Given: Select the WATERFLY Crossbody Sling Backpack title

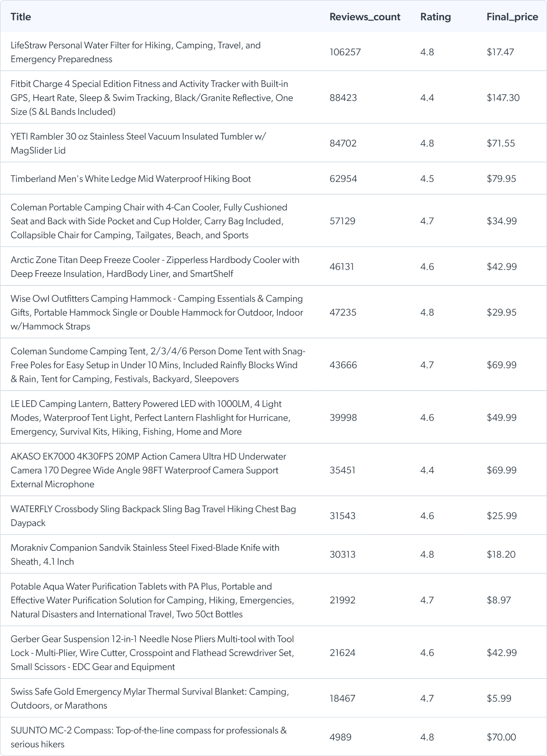Looking at the screenshot, I should (153, 516).
